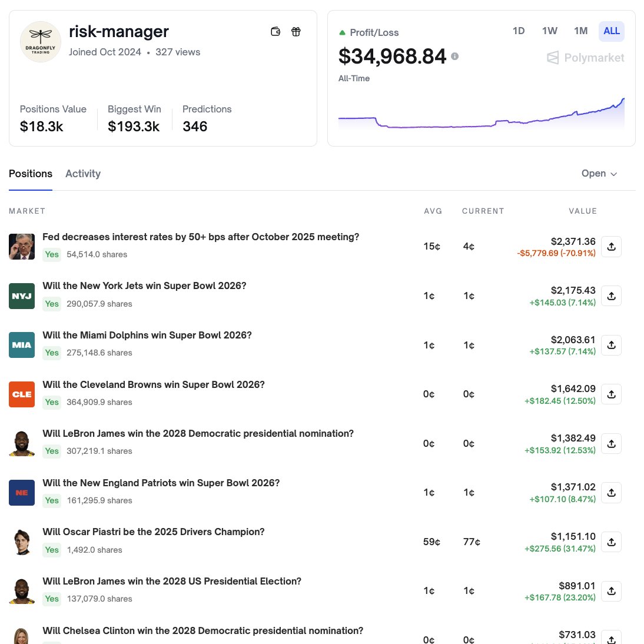Screen dimensions: 644x644
Task: Click the MIA team logo
Action: coord(22,345)
